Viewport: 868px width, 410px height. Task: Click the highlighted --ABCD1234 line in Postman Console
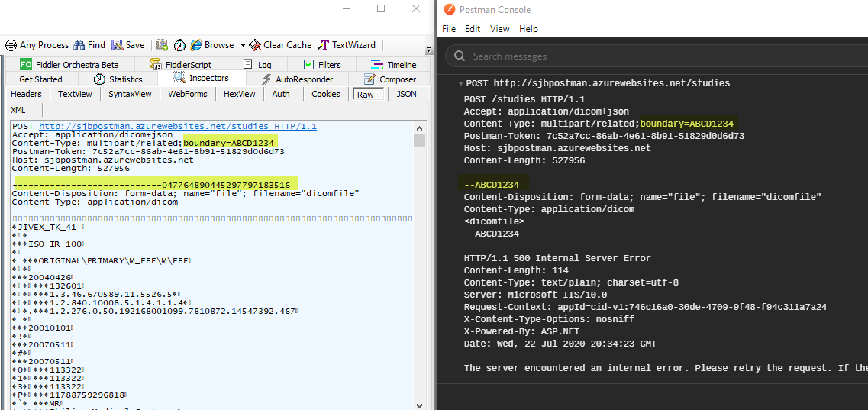pyautogui.click(x=492, y=185)
